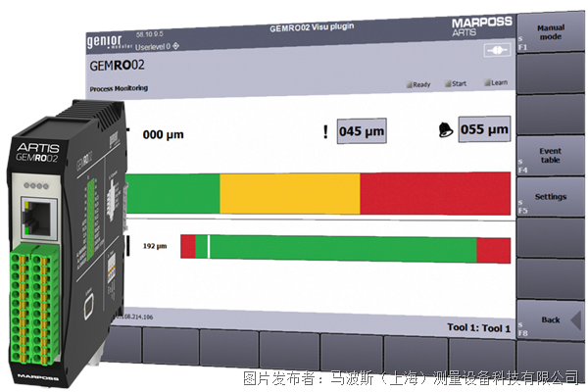Toggle the Start status indicator
Image resolution: width=588 pixels, height=392 pixels.
coord(453,84)
